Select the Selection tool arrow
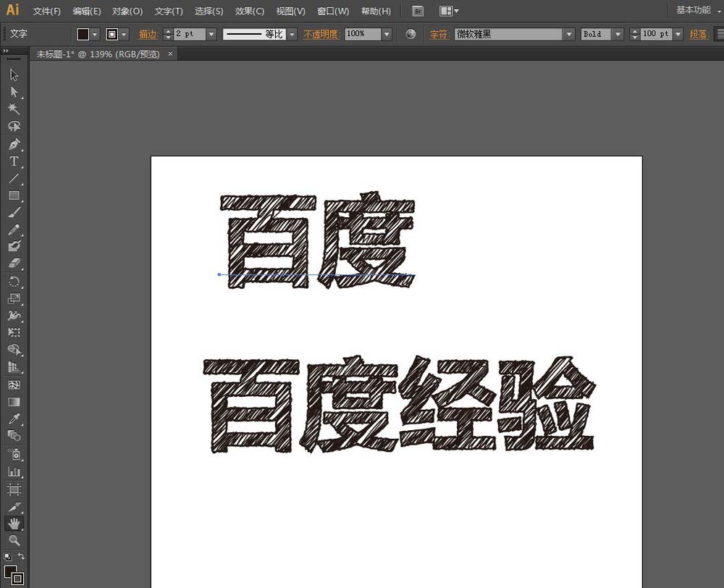724x588 pixels. point(14,75)
